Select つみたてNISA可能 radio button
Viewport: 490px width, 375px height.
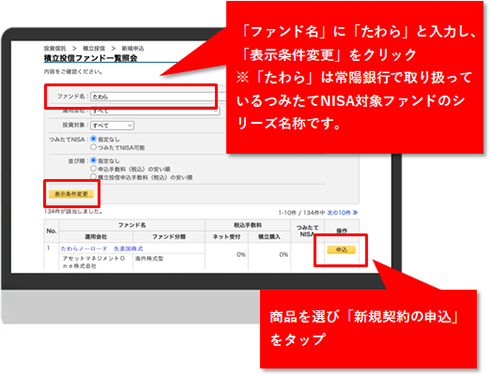(94, 147)
